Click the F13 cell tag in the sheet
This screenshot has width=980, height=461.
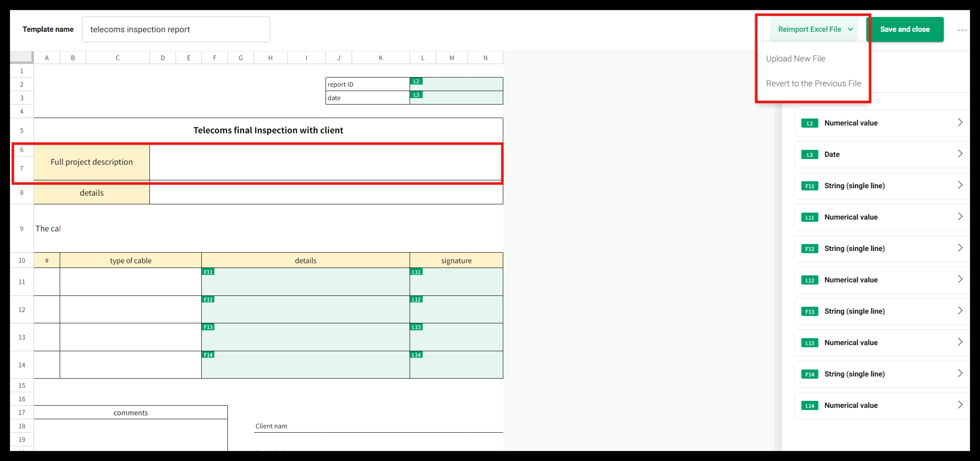tap(208, 327)
